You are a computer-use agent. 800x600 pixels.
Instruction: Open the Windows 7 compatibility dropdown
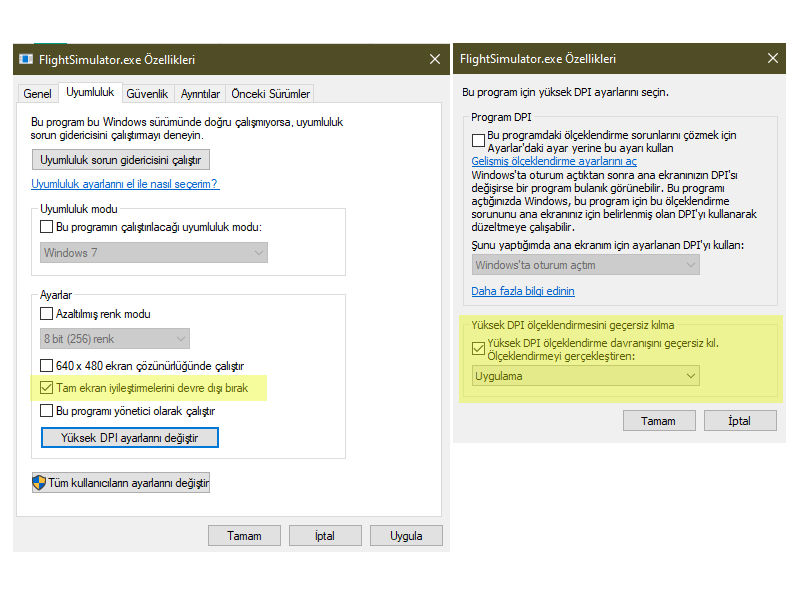(154, 253)
